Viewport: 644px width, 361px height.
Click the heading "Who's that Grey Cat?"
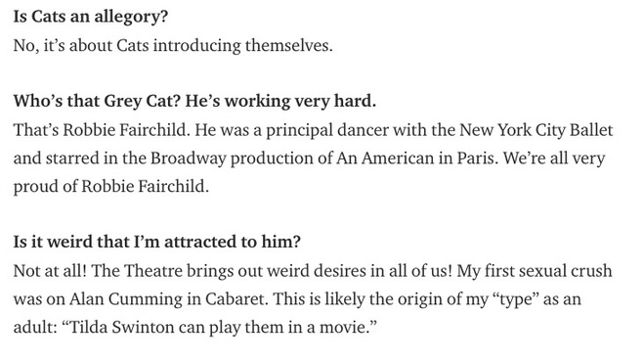coord(97,101)
